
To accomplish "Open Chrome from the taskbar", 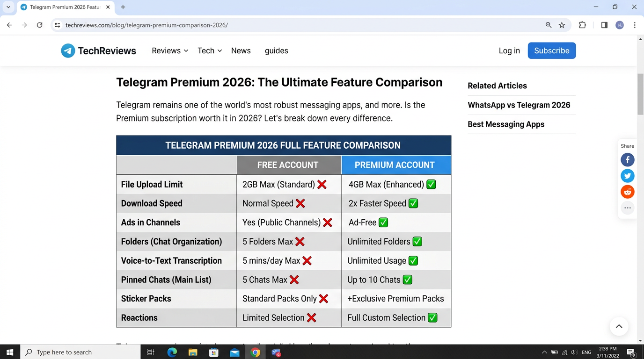I will click(x=255, y=352).
